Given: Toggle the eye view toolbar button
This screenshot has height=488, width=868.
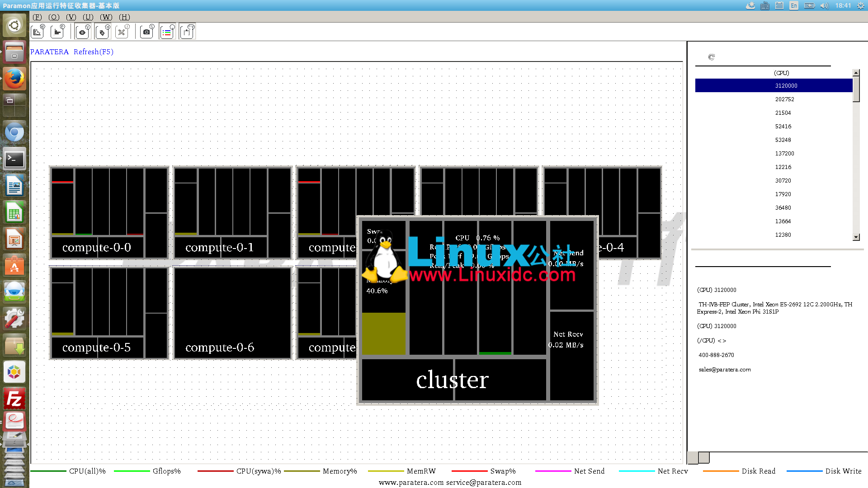Looking at the screenshot, I should pos(83,32).
